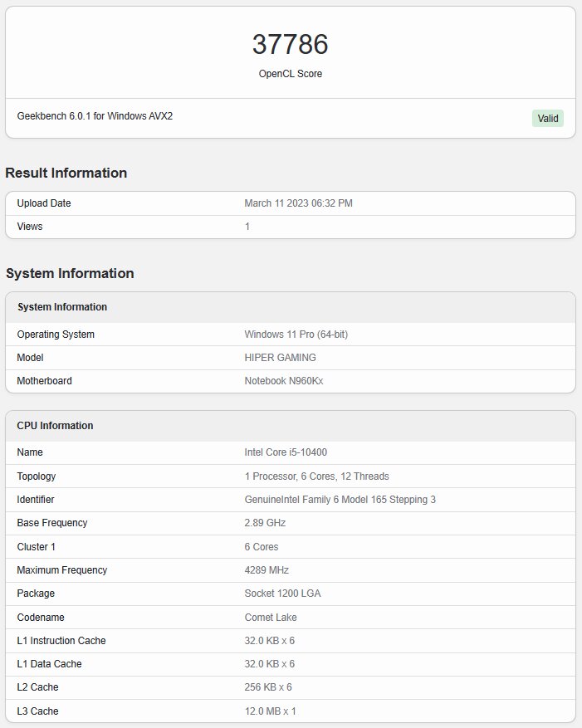Click the 2.89 GHz base frequency
582x728 pixels.
click(x=265, y=523)
